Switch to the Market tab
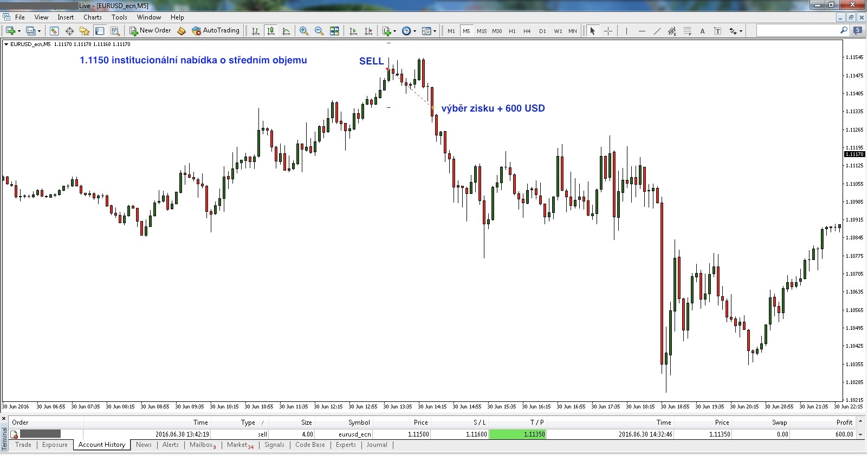 click(240, 445)
